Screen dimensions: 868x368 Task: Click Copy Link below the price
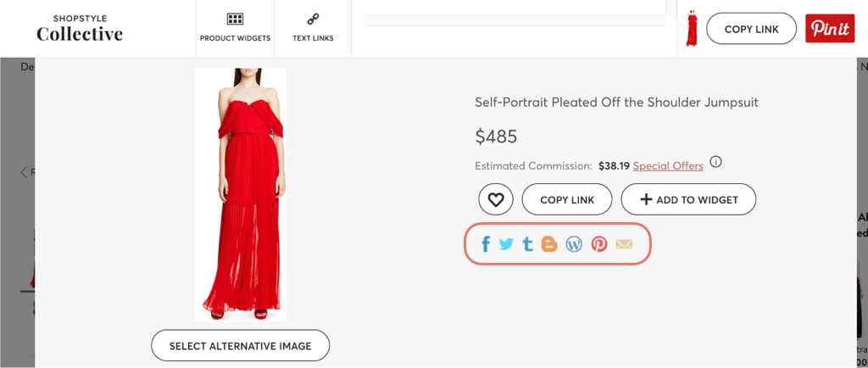tap(567, 200)
